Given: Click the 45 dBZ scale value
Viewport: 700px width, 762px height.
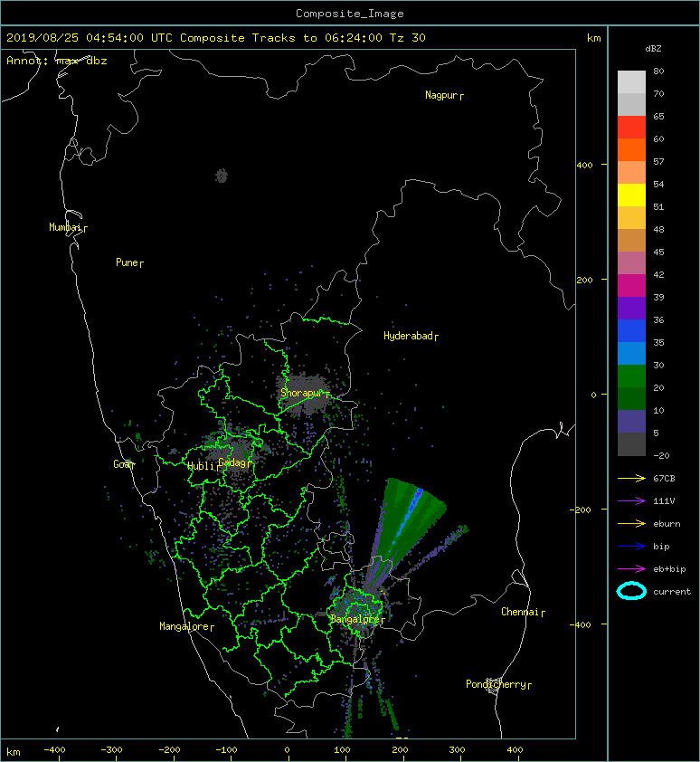Looking at the screenshot, I should pyautogui.click(x=658, y=252).
